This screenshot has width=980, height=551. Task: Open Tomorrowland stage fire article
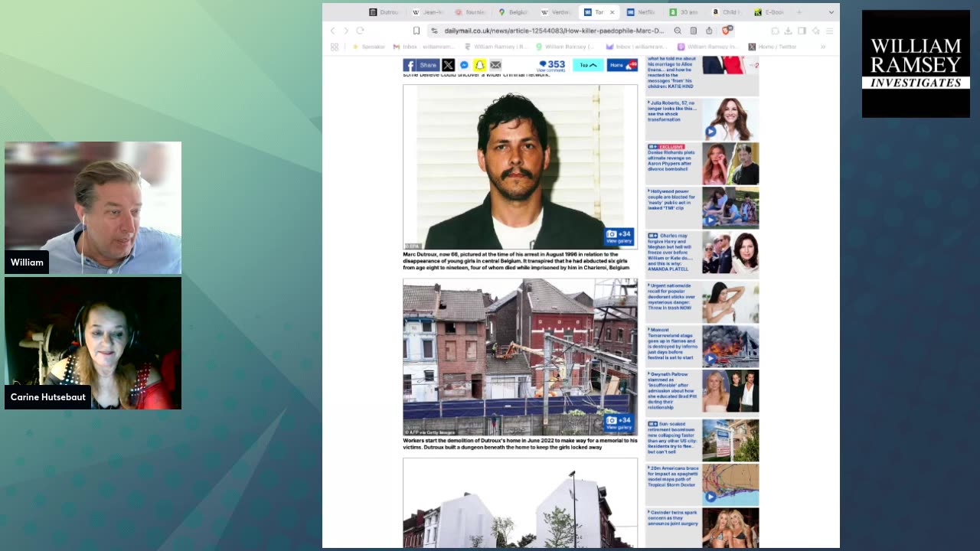(x=672, y=344)
